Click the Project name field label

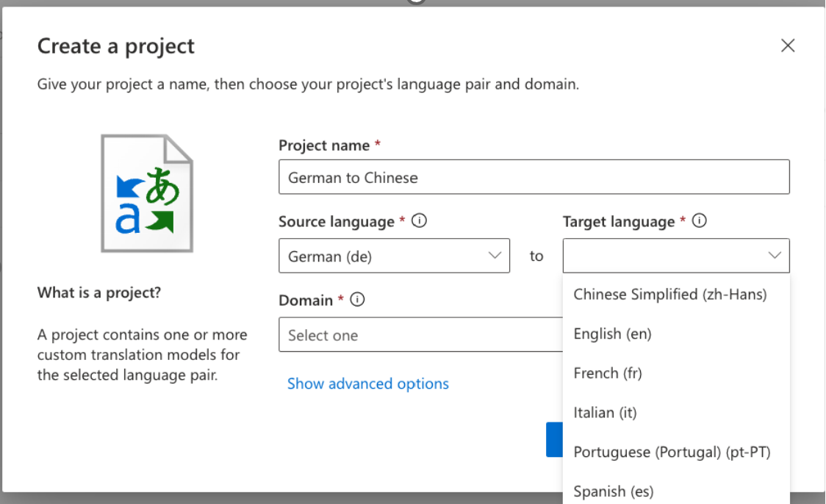click(324, 145)
